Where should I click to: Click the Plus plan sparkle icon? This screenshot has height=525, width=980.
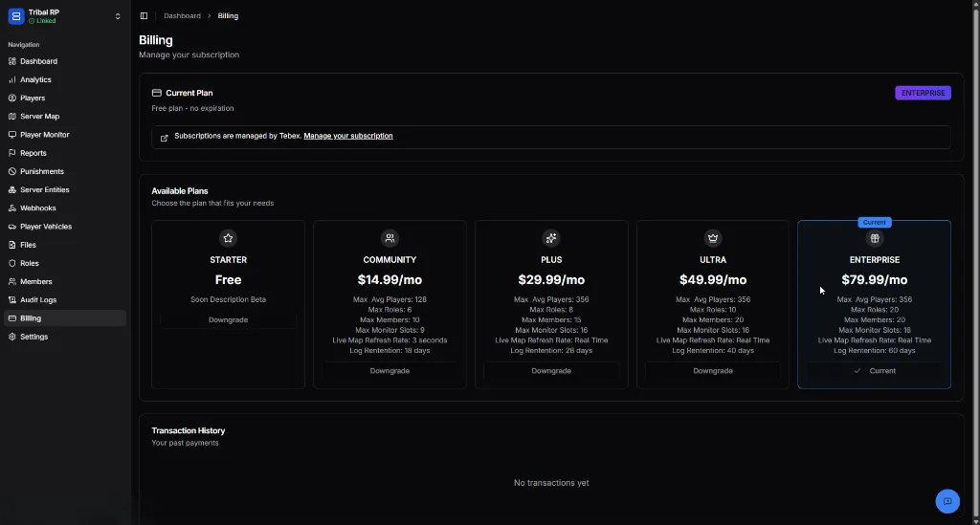coord(550,238)
